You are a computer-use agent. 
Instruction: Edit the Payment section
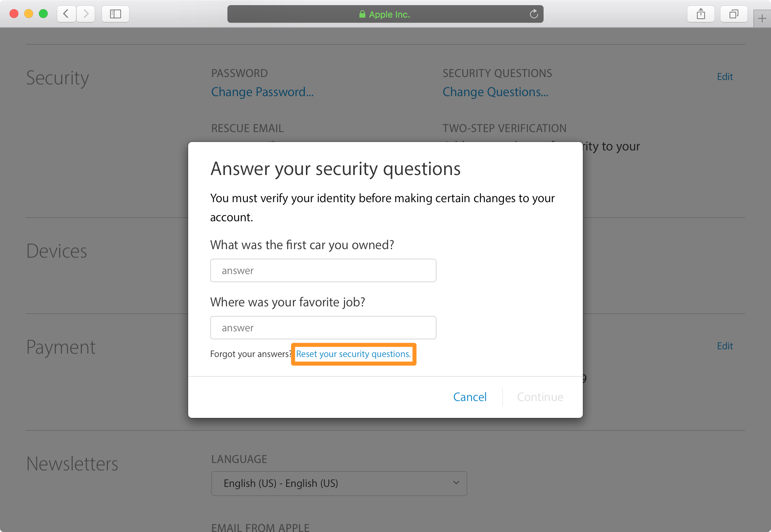point(725,346)
